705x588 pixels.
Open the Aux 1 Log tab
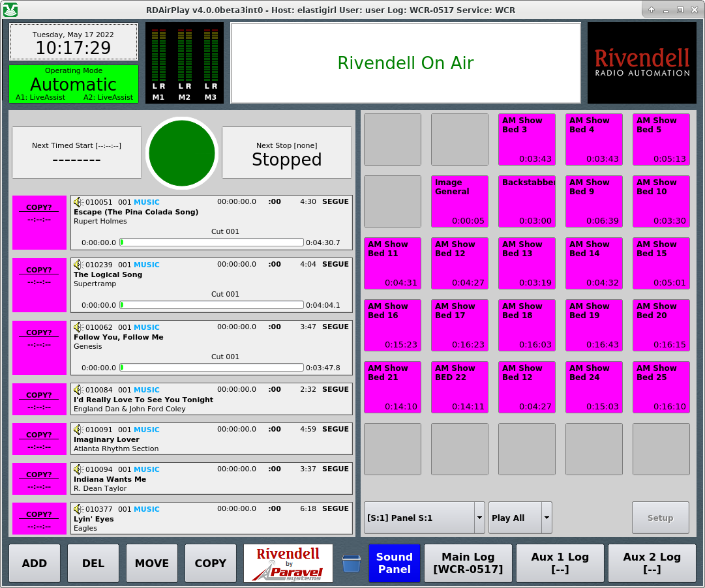[x=560, y=563]
